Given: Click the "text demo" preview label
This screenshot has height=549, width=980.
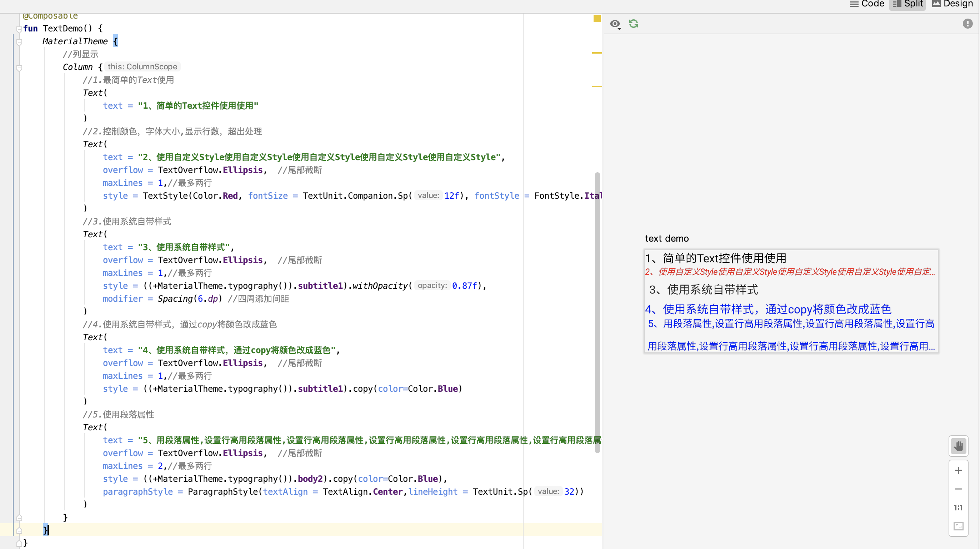Looking at the screenshot, I should 666,238.
